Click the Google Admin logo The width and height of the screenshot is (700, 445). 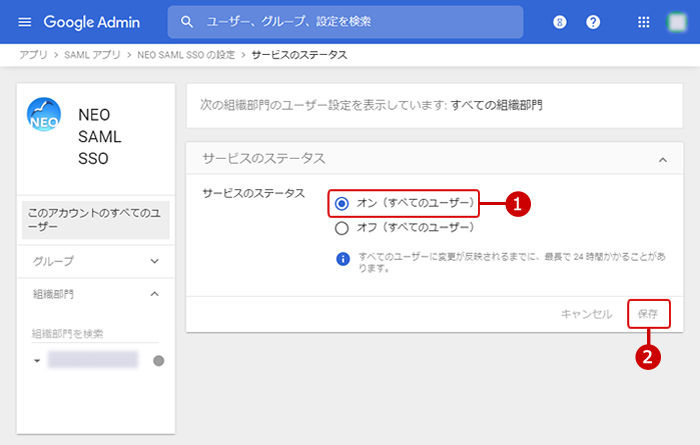pyautogui.click(x=92, y=22)
